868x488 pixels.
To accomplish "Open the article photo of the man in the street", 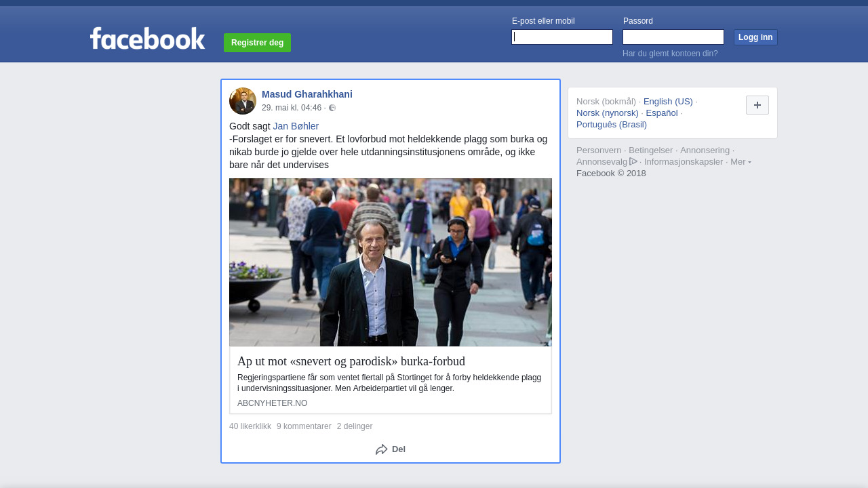I will [x=391, y=262].
